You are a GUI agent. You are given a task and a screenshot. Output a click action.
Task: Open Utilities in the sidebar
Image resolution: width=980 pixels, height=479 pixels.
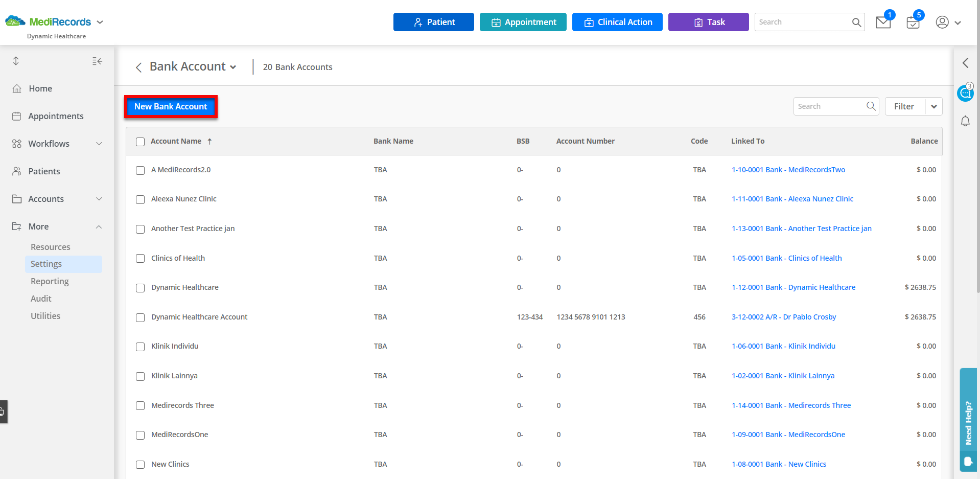(45, 316)
